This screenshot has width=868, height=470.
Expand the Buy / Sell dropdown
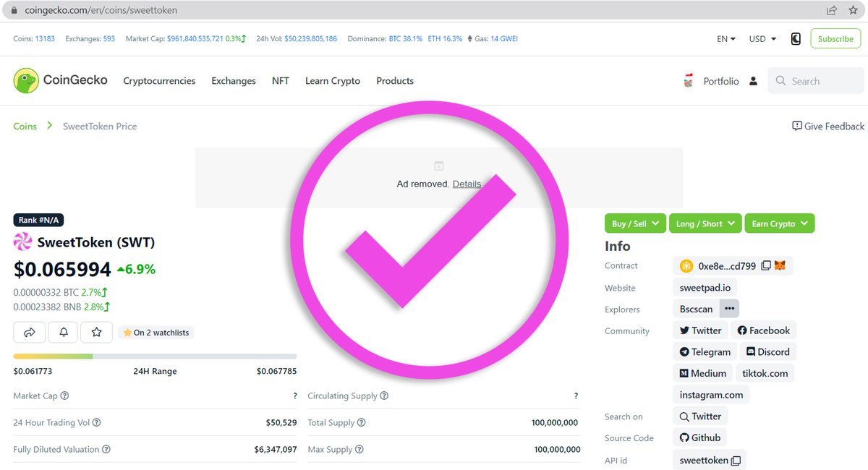tap(635, 223)
